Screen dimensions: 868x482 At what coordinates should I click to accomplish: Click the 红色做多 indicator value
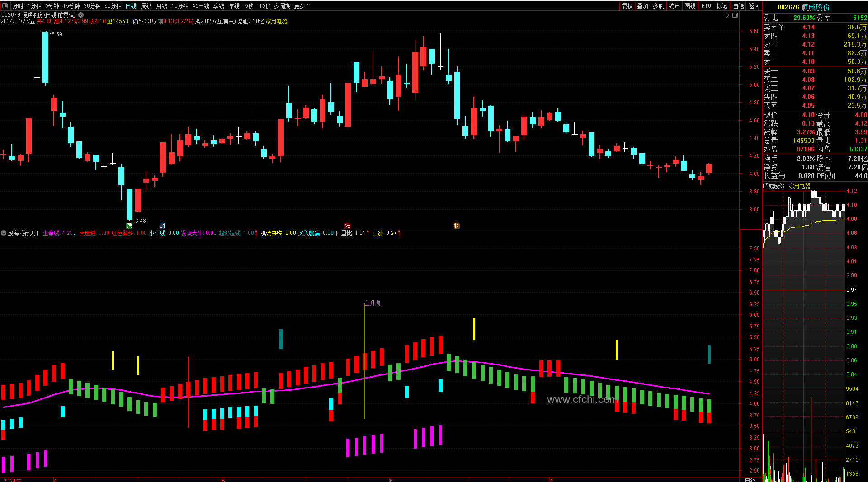[129, 233]
